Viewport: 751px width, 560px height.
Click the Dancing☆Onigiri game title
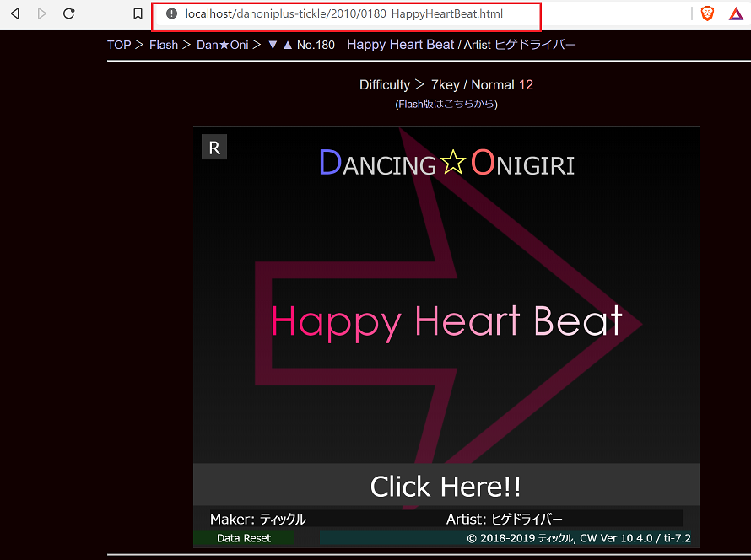pos(447,164)
